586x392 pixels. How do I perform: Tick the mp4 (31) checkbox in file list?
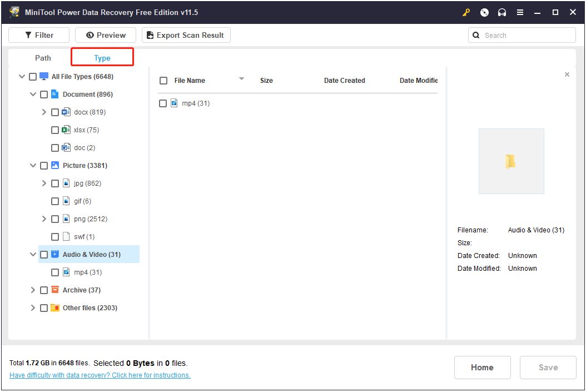click(162, 103)
